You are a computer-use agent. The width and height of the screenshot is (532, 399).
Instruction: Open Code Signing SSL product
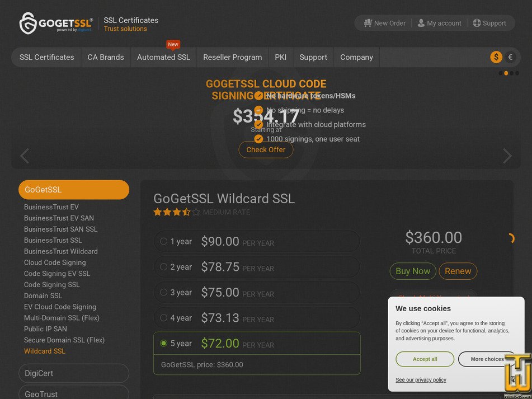[x=52, y=285]
